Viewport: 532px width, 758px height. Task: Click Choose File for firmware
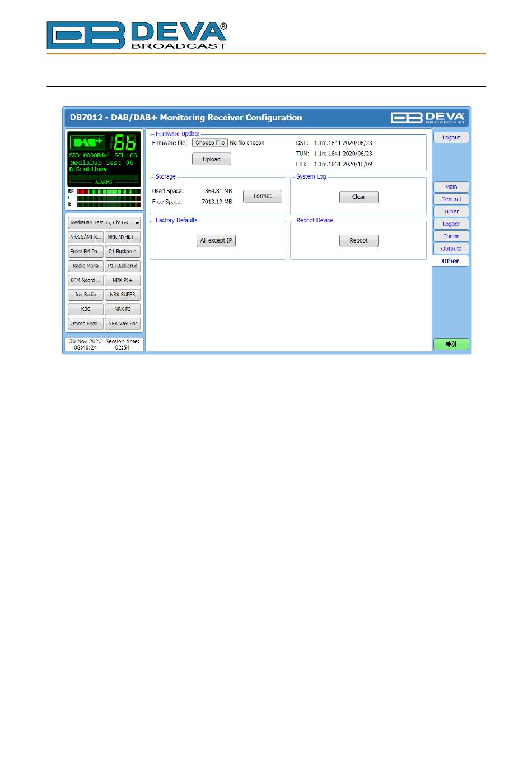pyautogui.click(x=210, y=143)
